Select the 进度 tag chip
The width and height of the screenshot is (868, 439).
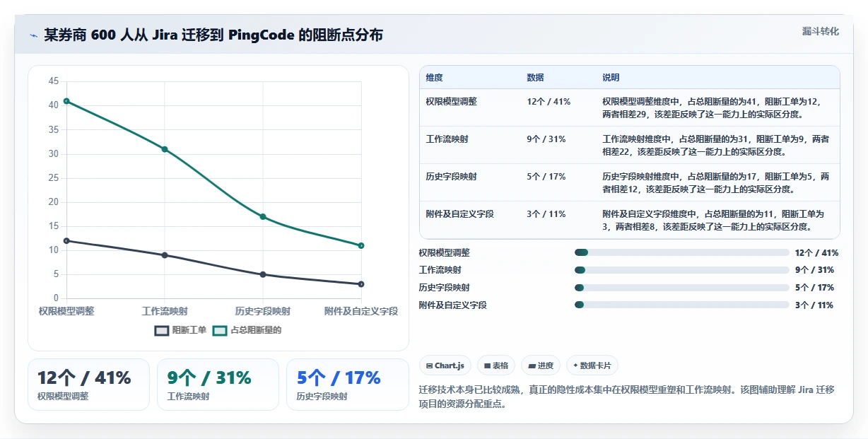point(541,365)
